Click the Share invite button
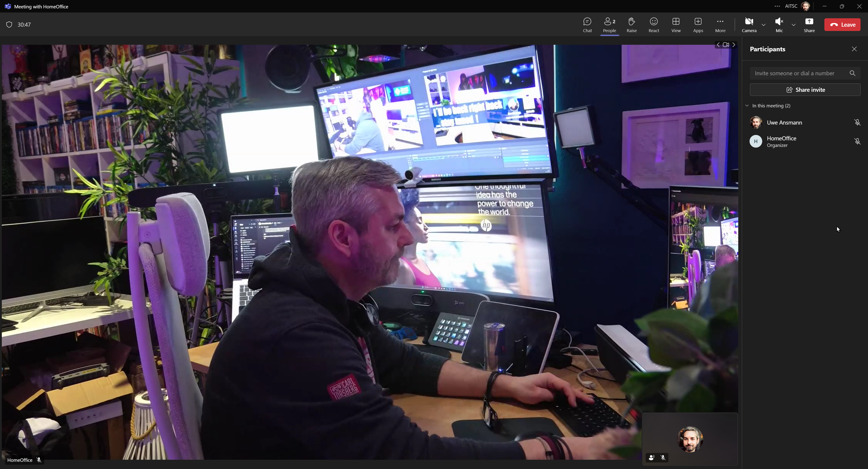Screen dimensions: 868x469 [x=805, y=90]
